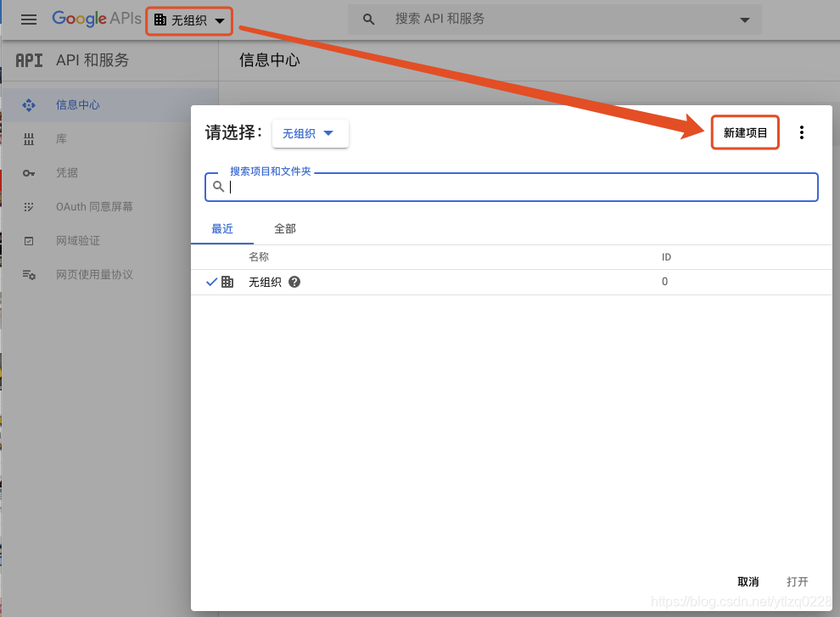This screenshot has height=617, width=840.
Task: Click the key icon beside 凭据
Action: tap(29, 173)
